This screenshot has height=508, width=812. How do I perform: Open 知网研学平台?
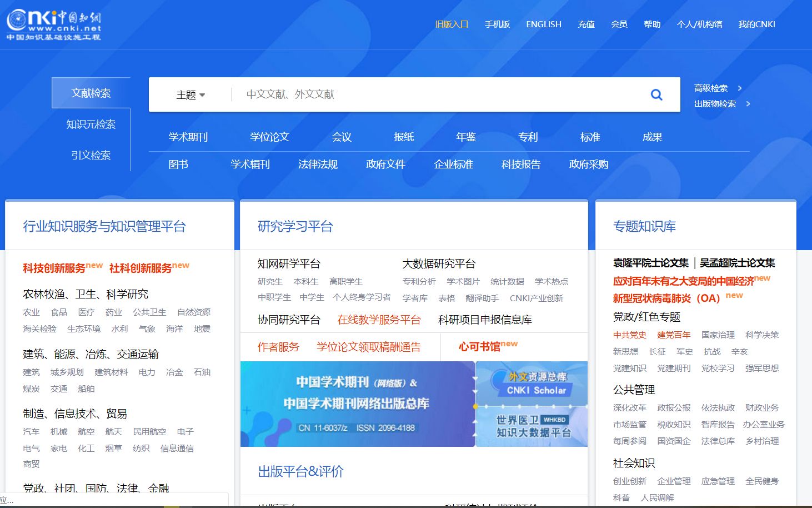point(289,263)
